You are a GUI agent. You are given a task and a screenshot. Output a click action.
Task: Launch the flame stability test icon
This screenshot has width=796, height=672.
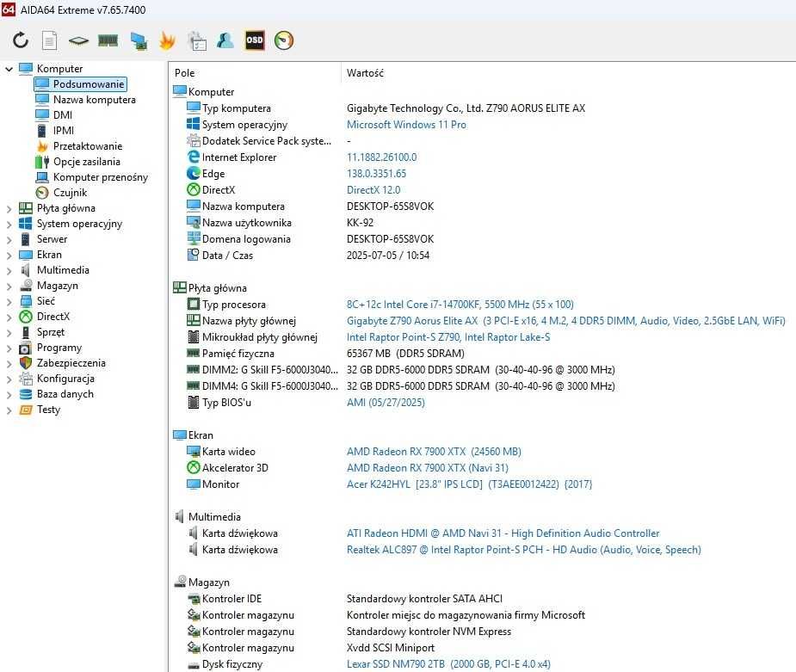coord(167,40)
